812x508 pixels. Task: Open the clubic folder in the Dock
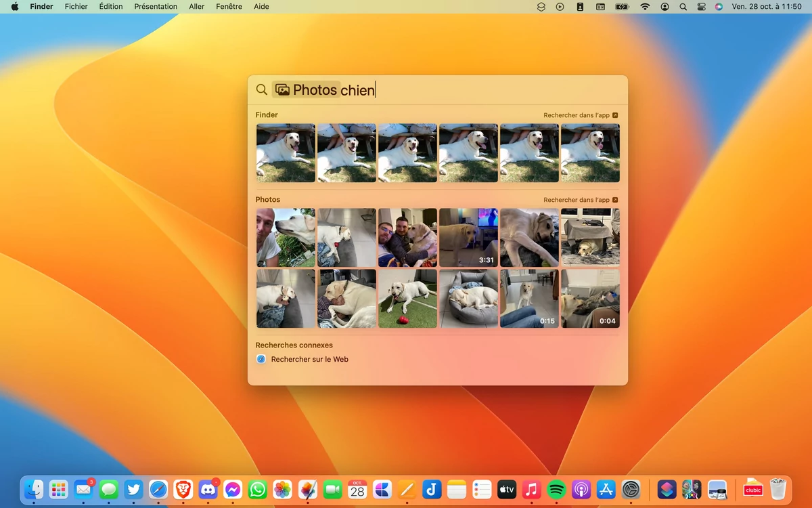coord(753,489)
